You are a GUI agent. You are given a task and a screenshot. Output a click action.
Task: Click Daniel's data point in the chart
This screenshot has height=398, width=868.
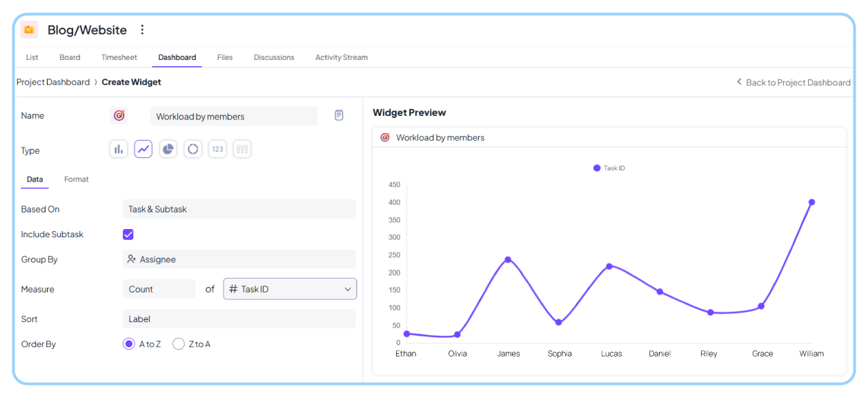click(660, 292)
